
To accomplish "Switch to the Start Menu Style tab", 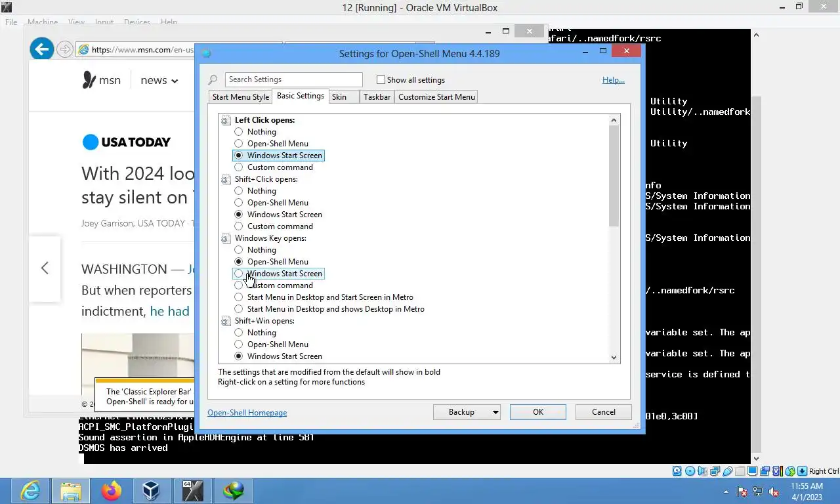I will (241, 97).
